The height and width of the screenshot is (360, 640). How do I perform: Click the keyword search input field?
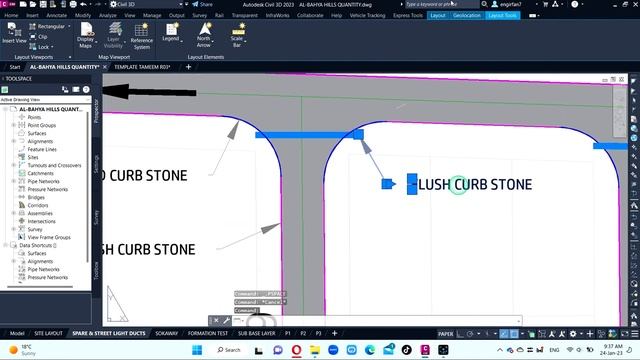pyautogui.click(x=442, y=4)
